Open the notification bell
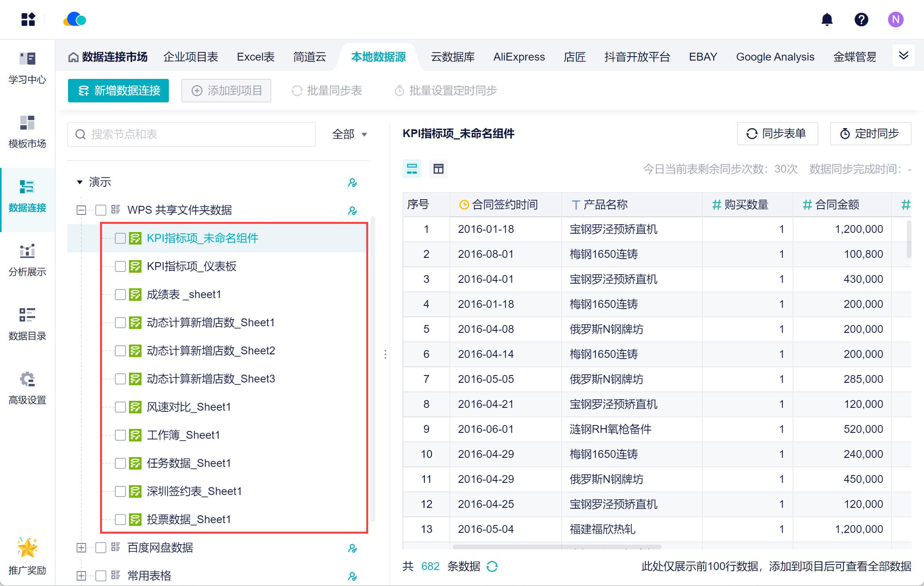Screen dimensions: 924x586 point(827,20)
